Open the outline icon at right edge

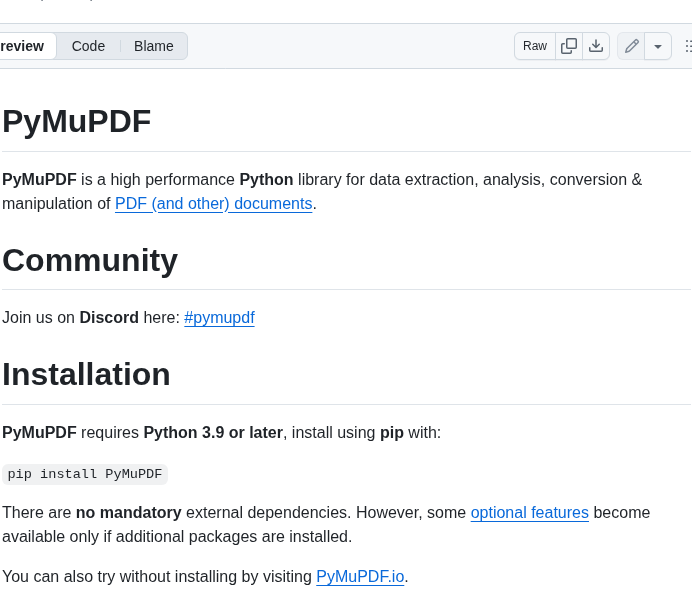click(x=688, y=46)
